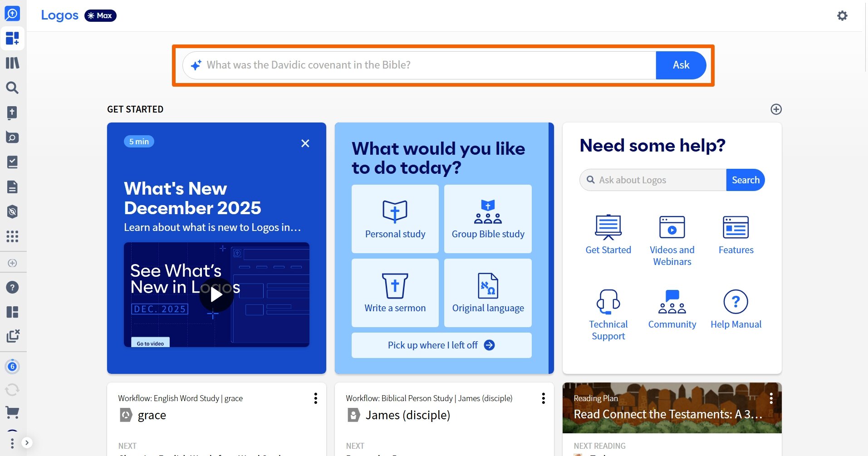Viewport: 868px width, 456px height.
Task: Open the nine-dot grid icon in sidebar
Action: click(x=12, y=236)
